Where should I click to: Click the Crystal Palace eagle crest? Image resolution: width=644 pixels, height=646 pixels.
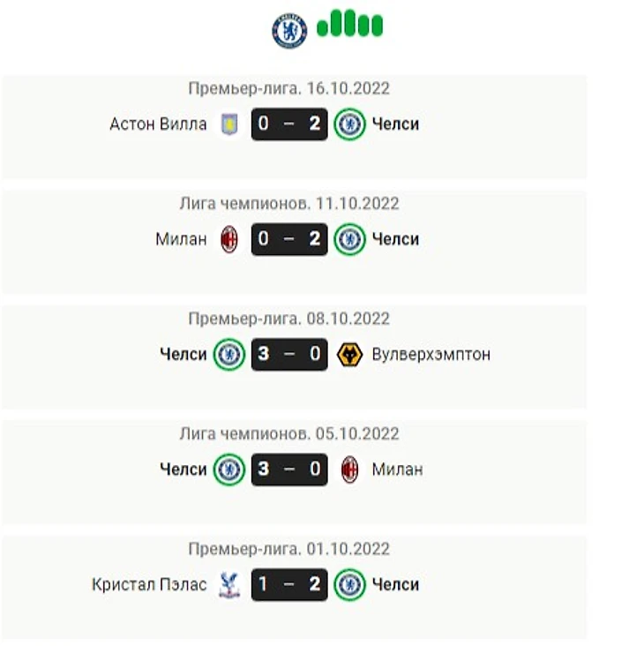229,584
